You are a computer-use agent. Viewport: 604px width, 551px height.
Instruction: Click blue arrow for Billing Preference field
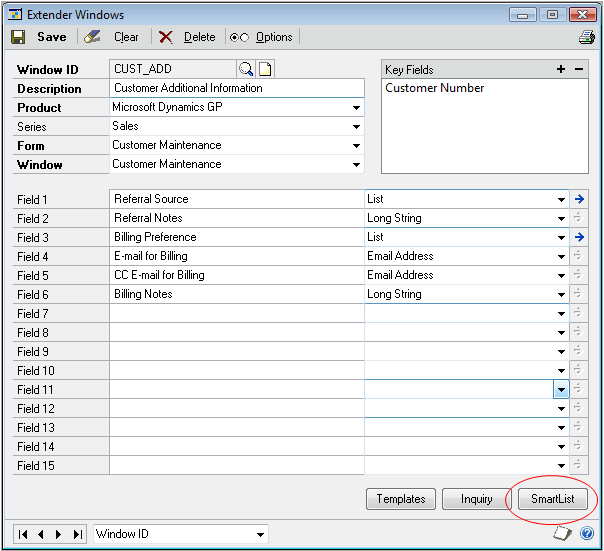click(580, 237)
